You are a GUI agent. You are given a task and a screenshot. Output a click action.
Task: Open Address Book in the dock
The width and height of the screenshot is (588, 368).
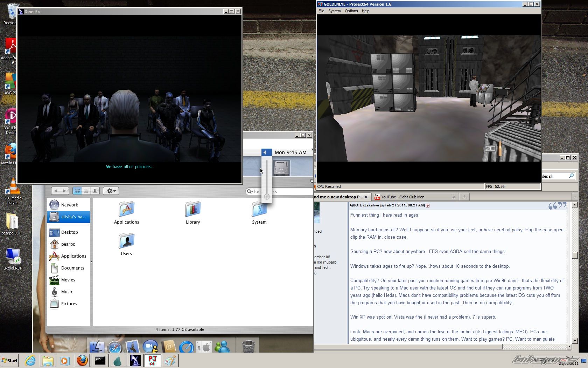click(168, 347)
